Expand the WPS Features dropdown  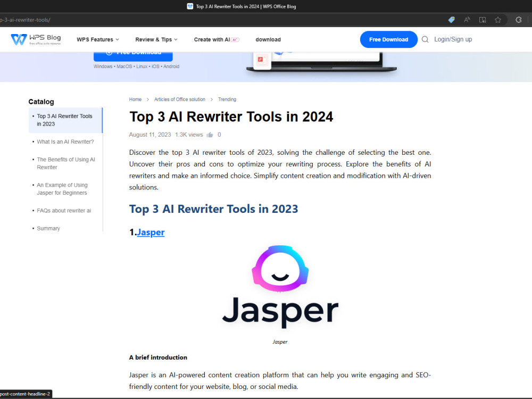tap(98, 39)
